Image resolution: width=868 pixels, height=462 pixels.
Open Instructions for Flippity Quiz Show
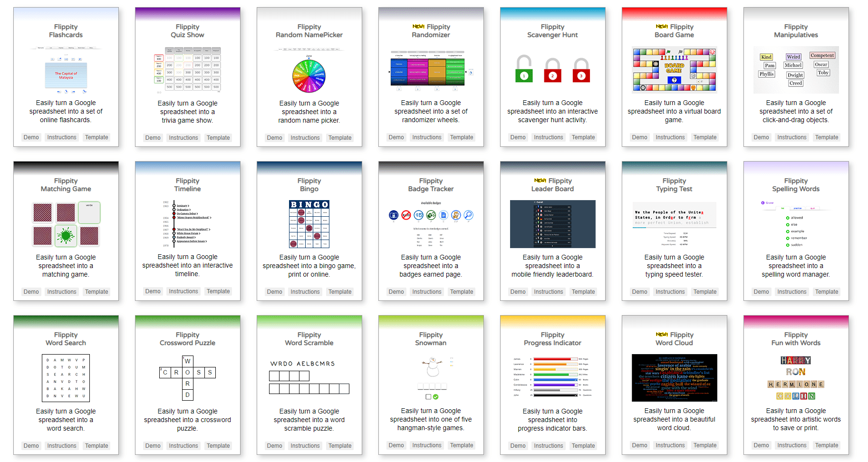coord(183,138)
